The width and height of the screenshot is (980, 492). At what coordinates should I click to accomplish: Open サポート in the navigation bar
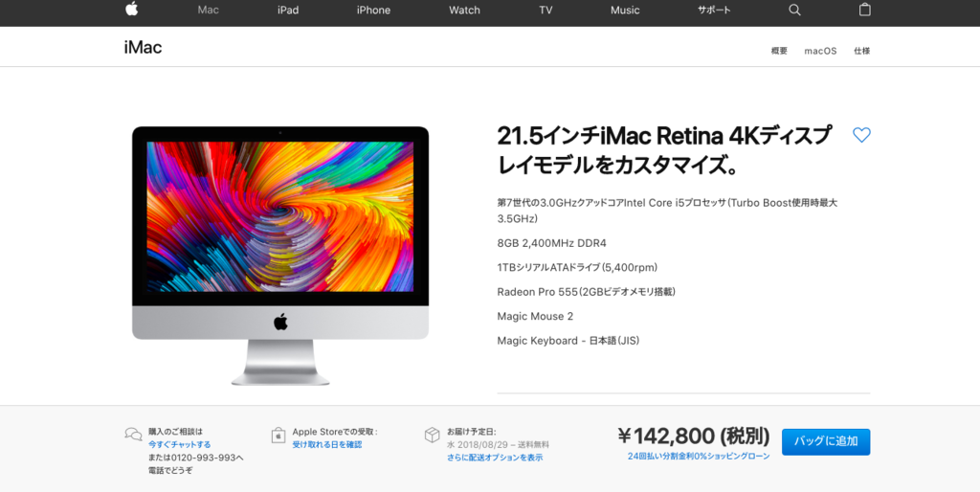pos(714,10)
